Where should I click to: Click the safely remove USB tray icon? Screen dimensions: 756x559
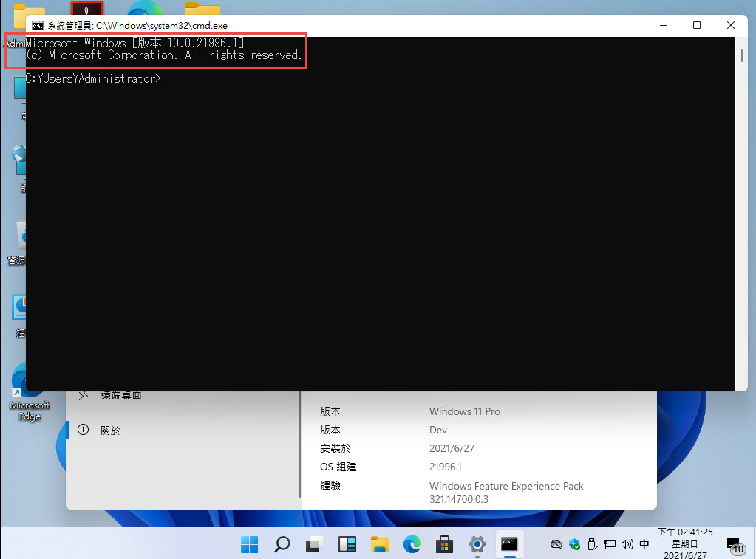(x=592, y=544)
